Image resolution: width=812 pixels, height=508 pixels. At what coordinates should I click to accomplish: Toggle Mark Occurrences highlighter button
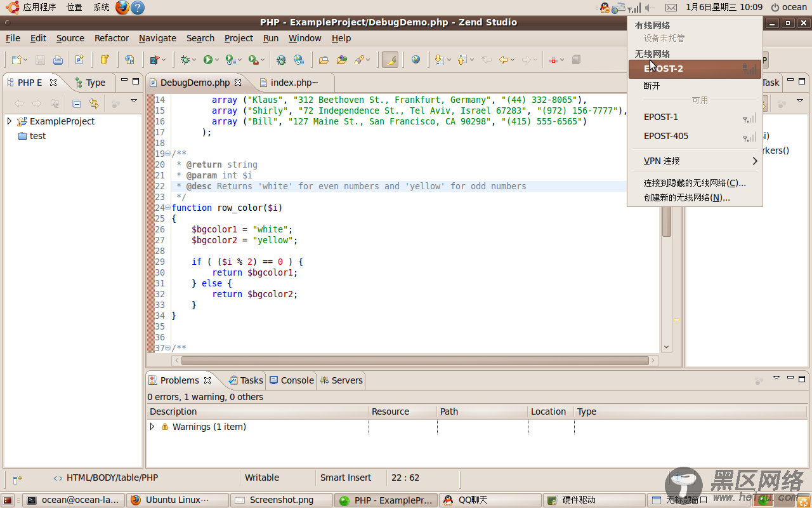(390, 60)
